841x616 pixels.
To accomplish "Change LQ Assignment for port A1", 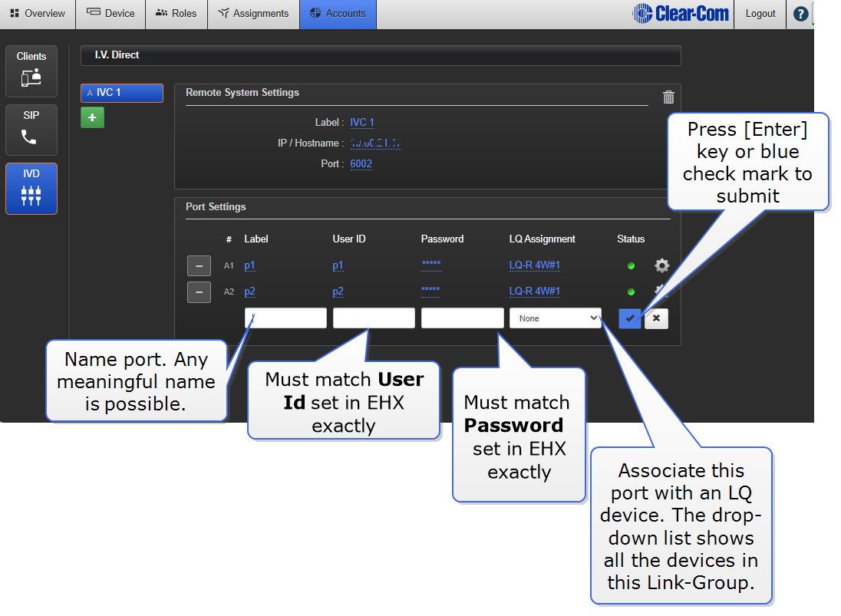I will click(535, 265).
